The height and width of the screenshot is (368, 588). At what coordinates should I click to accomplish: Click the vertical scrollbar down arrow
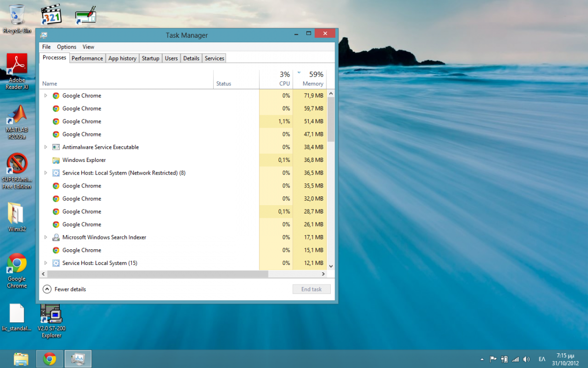[x=331, y=266]
